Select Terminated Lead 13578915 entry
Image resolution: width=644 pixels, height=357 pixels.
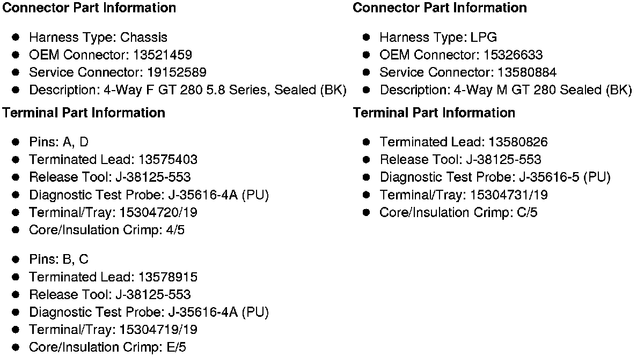tap(113, 277)
